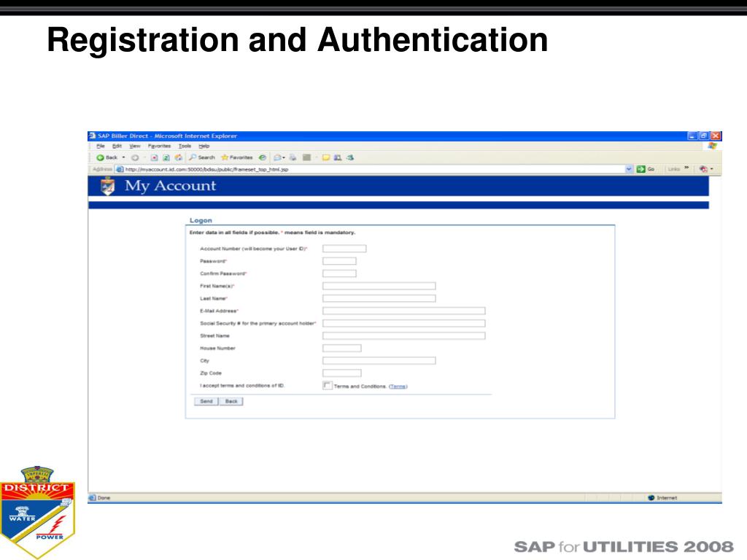The height and width of the screenshot is (560, 747).
Task: Click the Street Name input field
Action: [x=404, y=335]
